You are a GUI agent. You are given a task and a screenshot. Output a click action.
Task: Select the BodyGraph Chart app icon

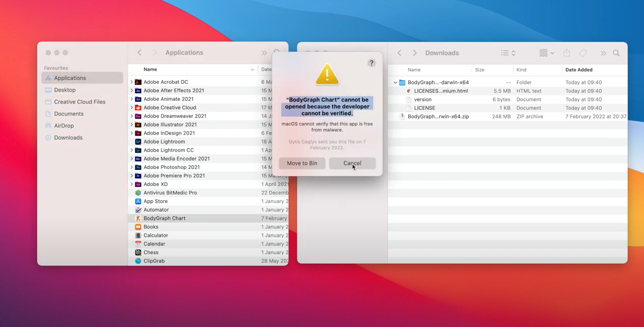click(x=138, y=218)
